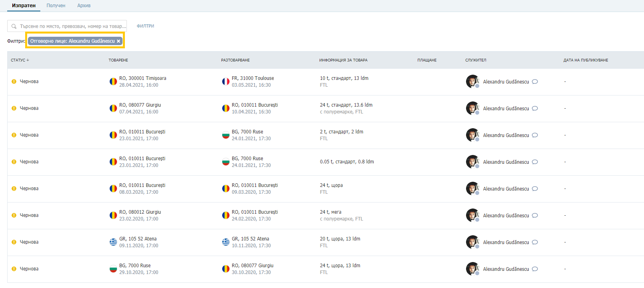The image size is (644, 288).
Task: Open the 24 t, мега freight row
Action: pyautogui.click(x=326, y=215)
